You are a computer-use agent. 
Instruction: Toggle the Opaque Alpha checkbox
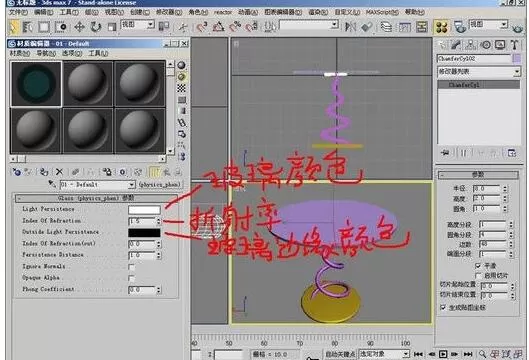point(131,278)
